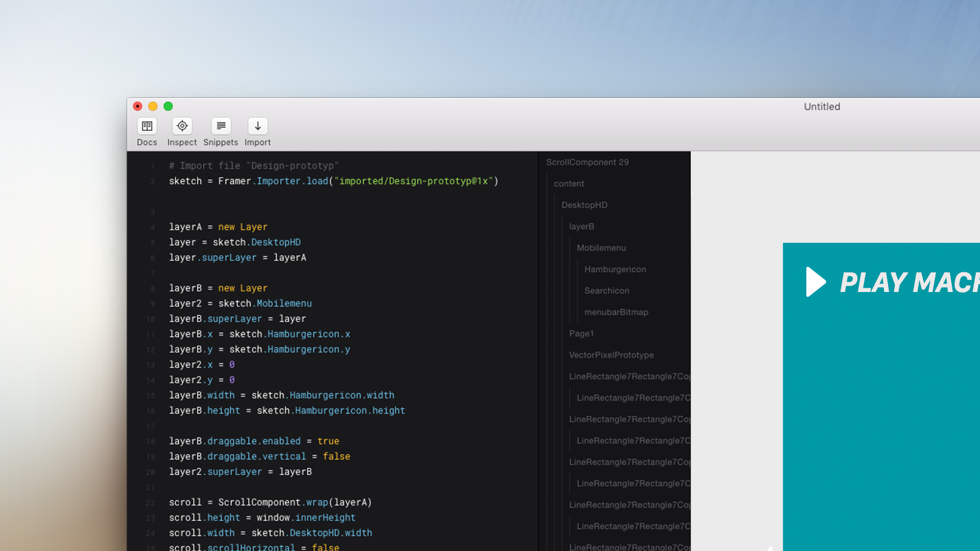Select the Hamburgericon layer

(x=615, y=269)
